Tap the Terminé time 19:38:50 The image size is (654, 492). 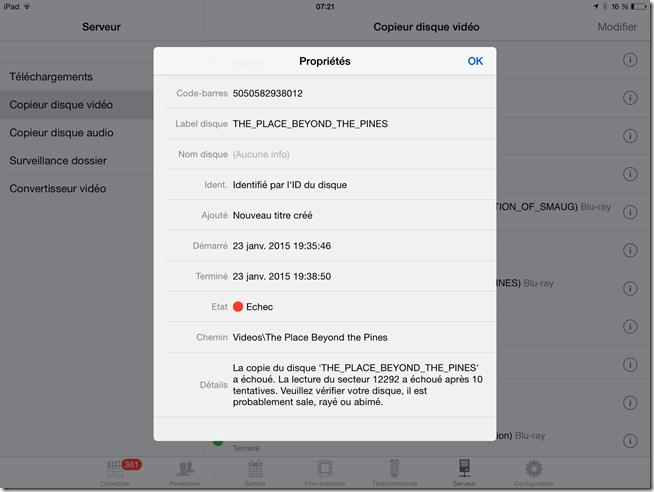(312, 276)
